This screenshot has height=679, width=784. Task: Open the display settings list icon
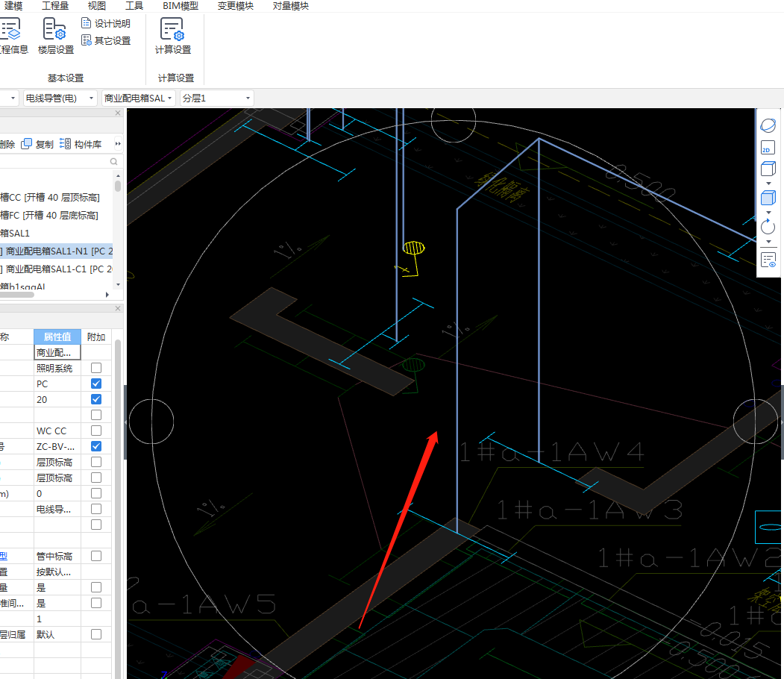[768, 260]
